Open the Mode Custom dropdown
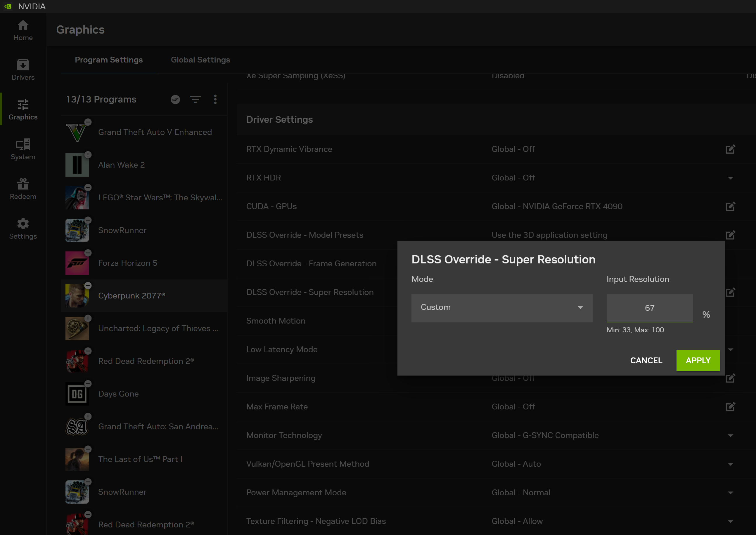The width and height of the screenshot is (756, 535). click(501, 308)
